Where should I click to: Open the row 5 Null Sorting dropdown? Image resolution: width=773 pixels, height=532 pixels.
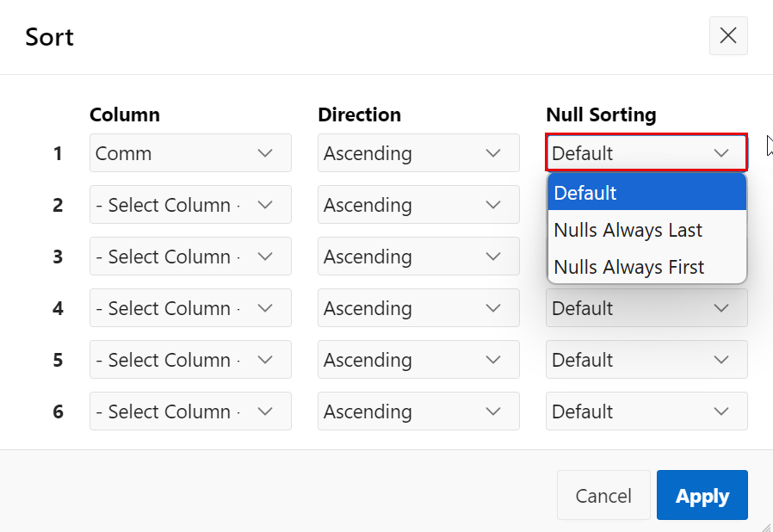tap(646, 360)
